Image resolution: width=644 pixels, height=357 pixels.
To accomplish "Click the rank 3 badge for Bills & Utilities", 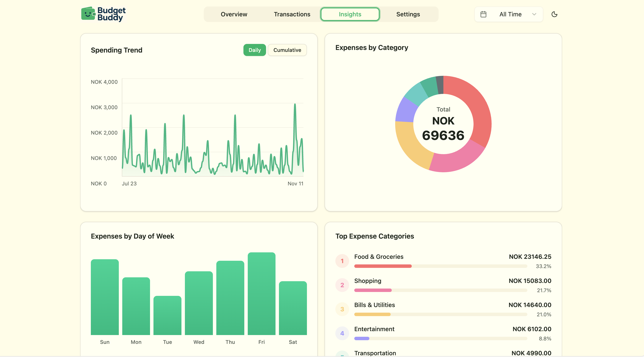I will click(342, 309).
